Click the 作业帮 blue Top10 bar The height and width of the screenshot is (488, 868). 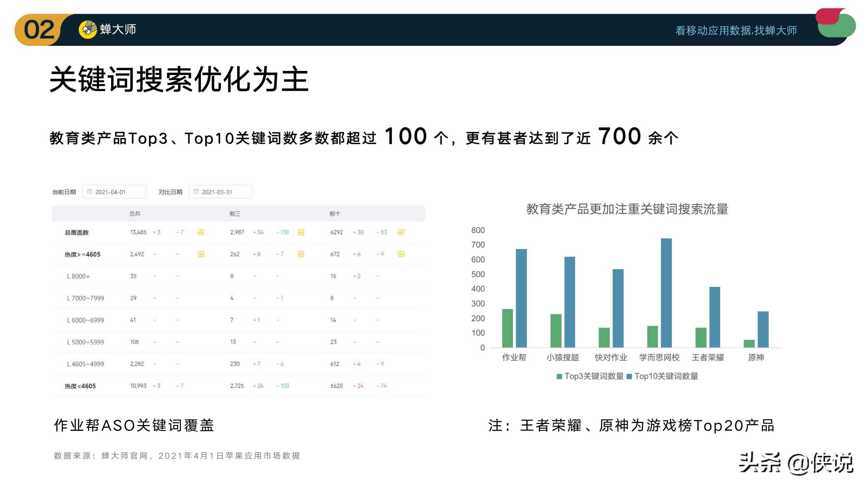point(521,298)
